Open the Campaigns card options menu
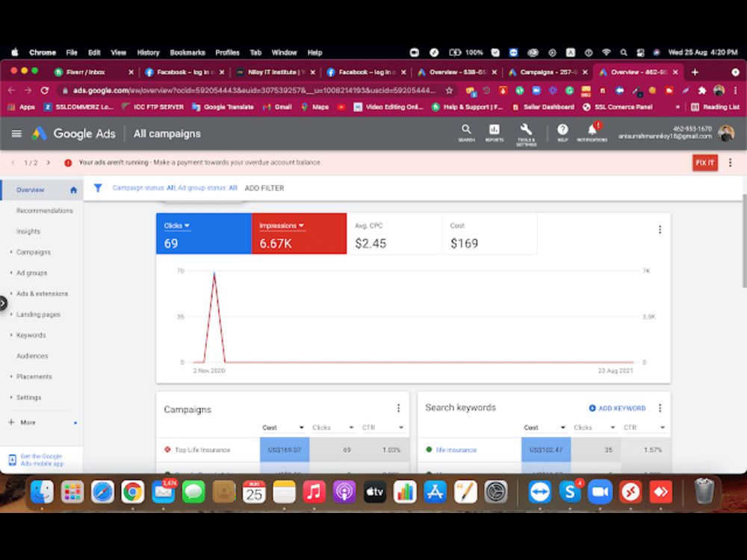 tap(399, 408)
